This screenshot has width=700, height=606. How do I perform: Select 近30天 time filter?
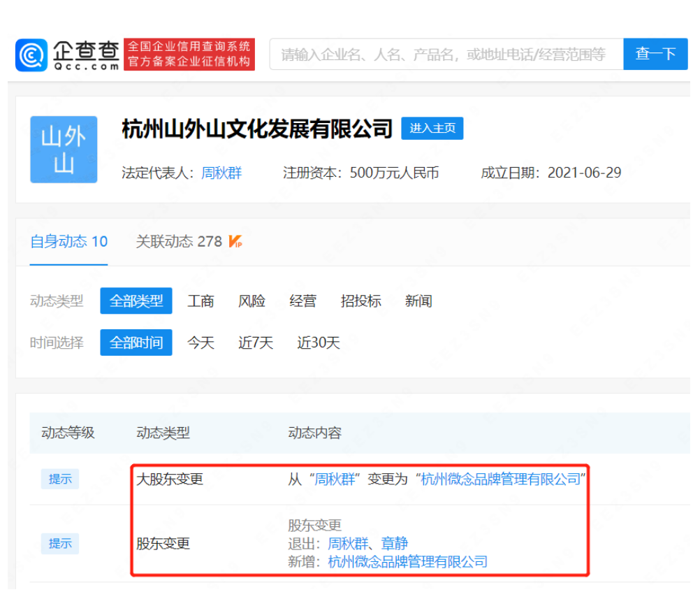coord(319,343)
